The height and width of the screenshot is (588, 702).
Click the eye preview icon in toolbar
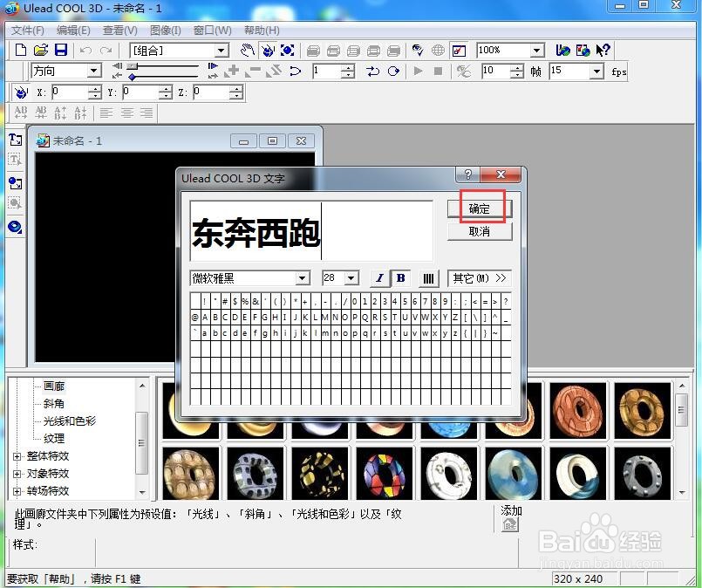click(418, 50)
